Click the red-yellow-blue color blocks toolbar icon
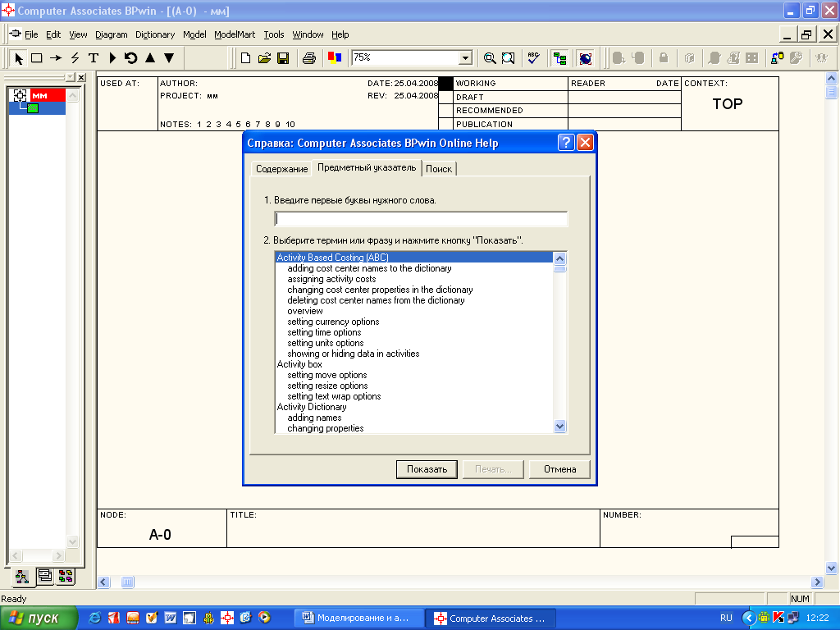840x630 pixels. (x=335, y=58)
